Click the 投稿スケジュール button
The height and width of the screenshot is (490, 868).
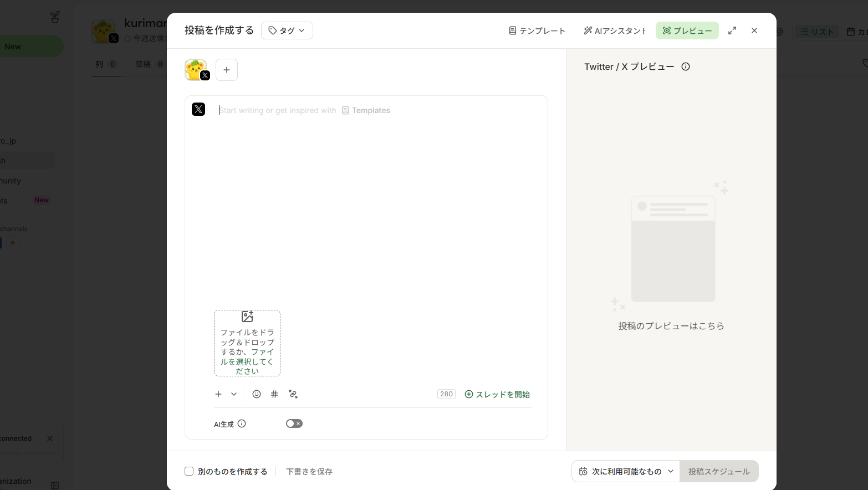(x=719, y=471)
